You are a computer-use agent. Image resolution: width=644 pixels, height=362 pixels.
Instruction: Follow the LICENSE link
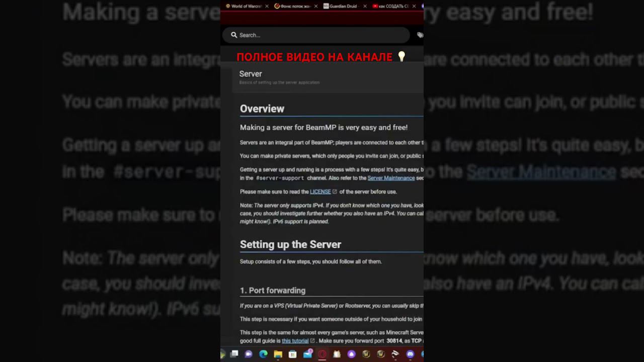(320, 192)
